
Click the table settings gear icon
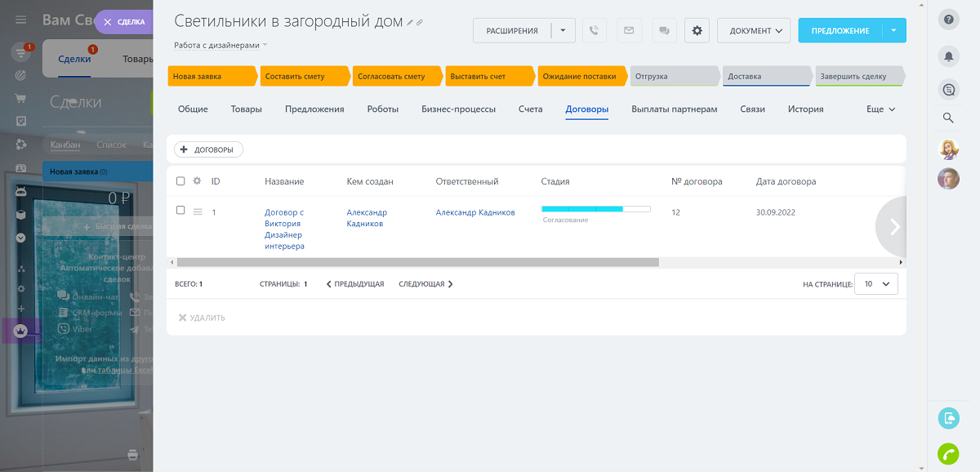click(197, 181)
